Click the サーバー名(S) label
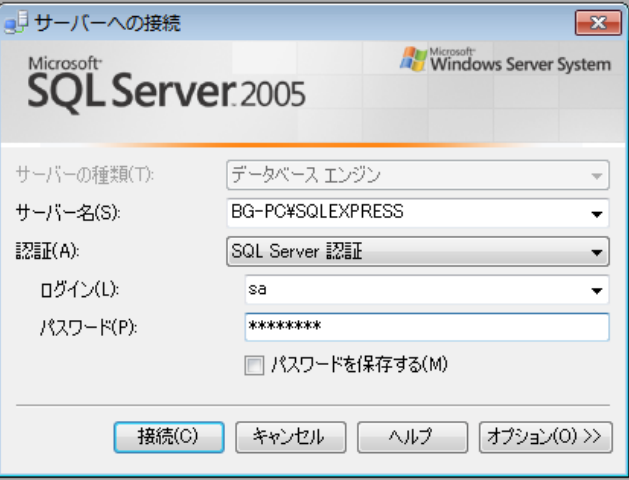Screen dimensions: 629x480 click(68, 213)
